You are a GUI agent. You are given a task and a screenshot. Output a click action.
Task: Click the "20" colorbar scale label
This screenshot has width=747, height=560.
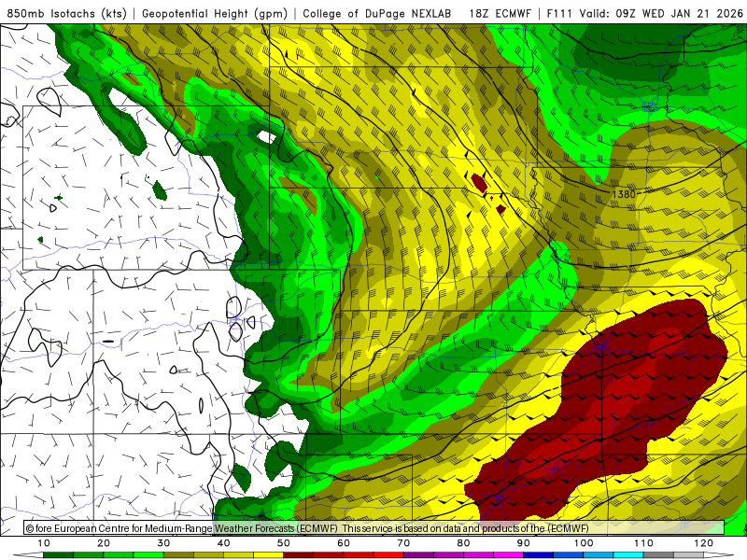pyautogui.click(x=104, y=543)
